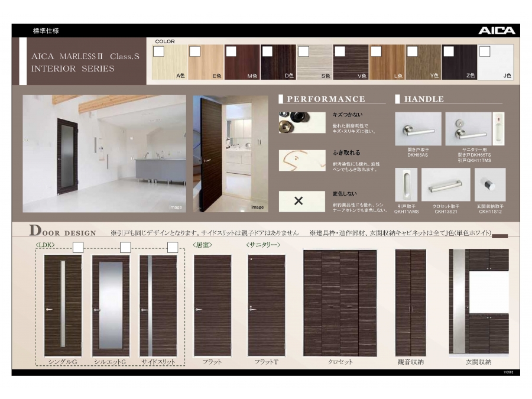532x399 pixels.
Task: Pick the A色 light wood color swatch
Action: [169, 62]
